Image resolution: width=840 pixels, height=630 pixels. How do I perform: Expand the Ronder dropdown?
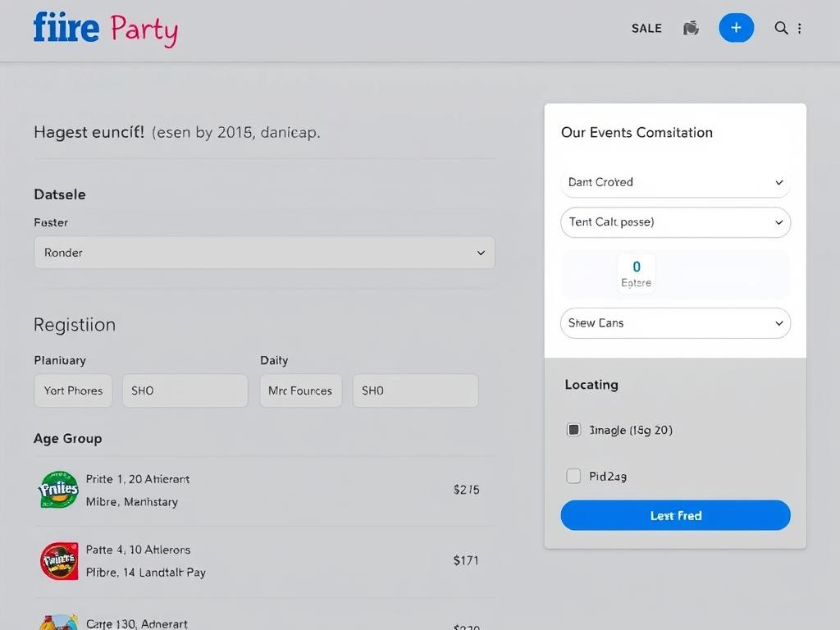(264, 253)
